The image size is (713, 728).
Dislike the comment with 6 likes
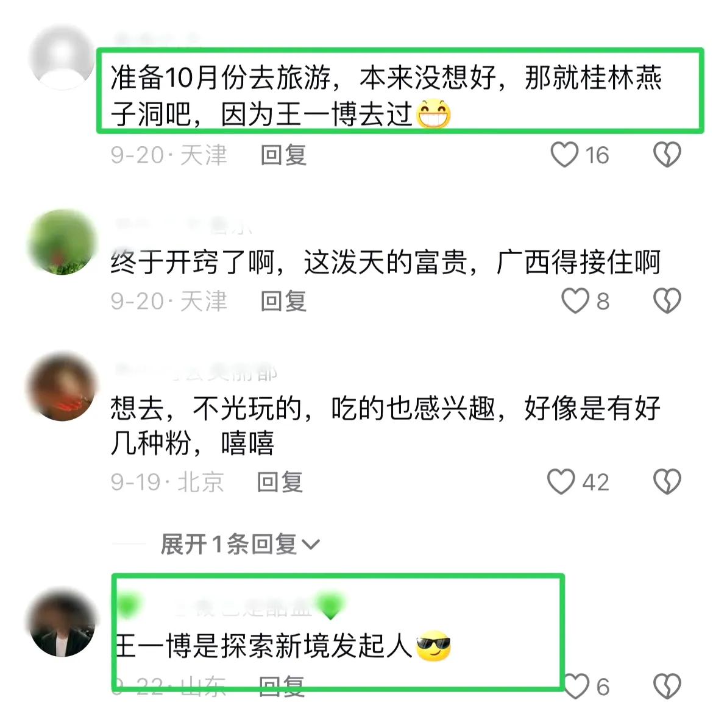coord(667,686)
